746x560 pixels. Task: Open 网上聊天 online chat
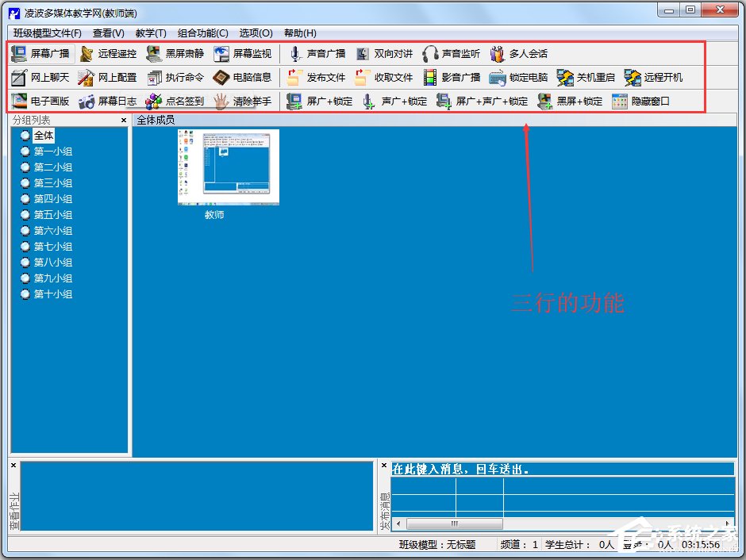pyautogui.click(x=40, y=78)
